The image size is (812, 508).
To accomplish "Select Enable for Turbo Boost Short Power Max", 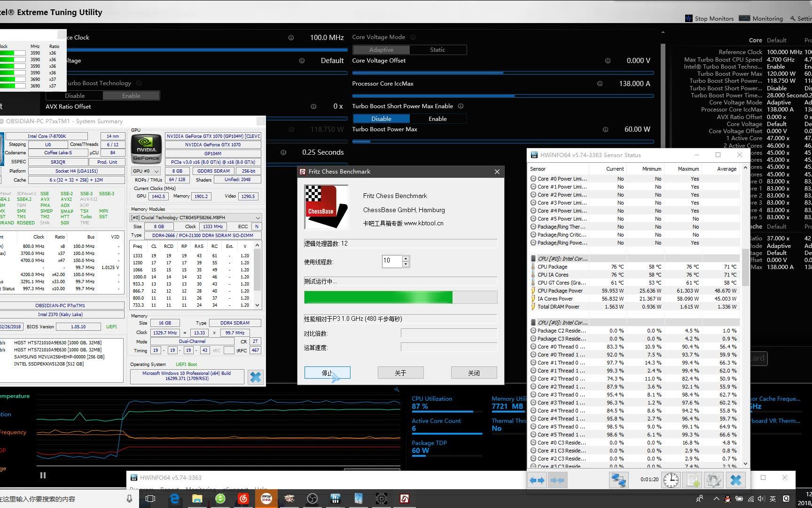I will click(x=437, y=119).
